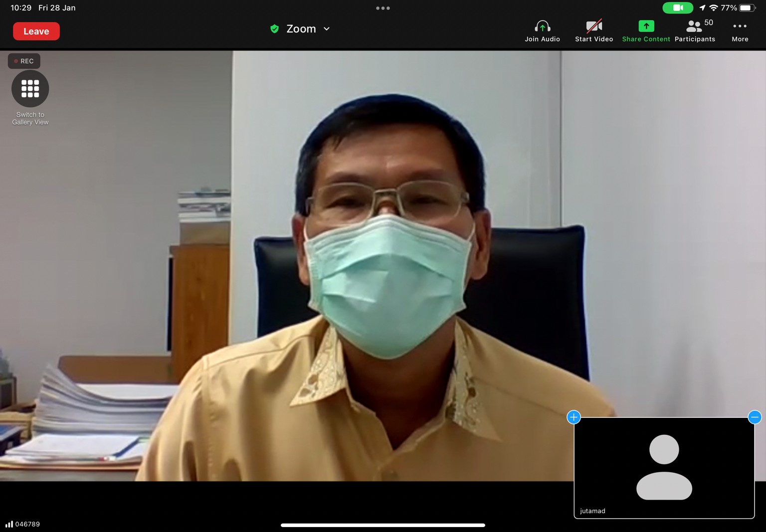766x532 pixels.
Task: Tap the battery indicator in status bar
Action: (x=747, y=8)
